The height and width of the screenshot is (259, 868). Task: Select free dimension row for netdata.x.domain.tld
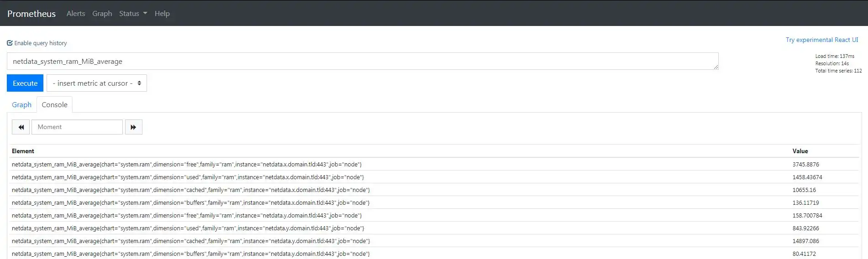pos(434,164)
